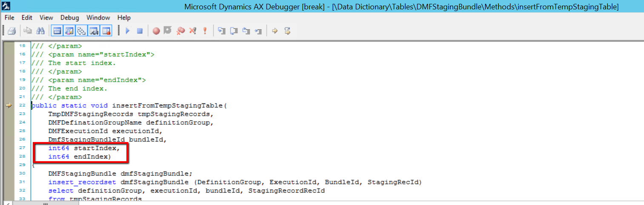Toggle the Variables window icon
The width and height of the screenshot is (644, 205).
tap(69, 31)
